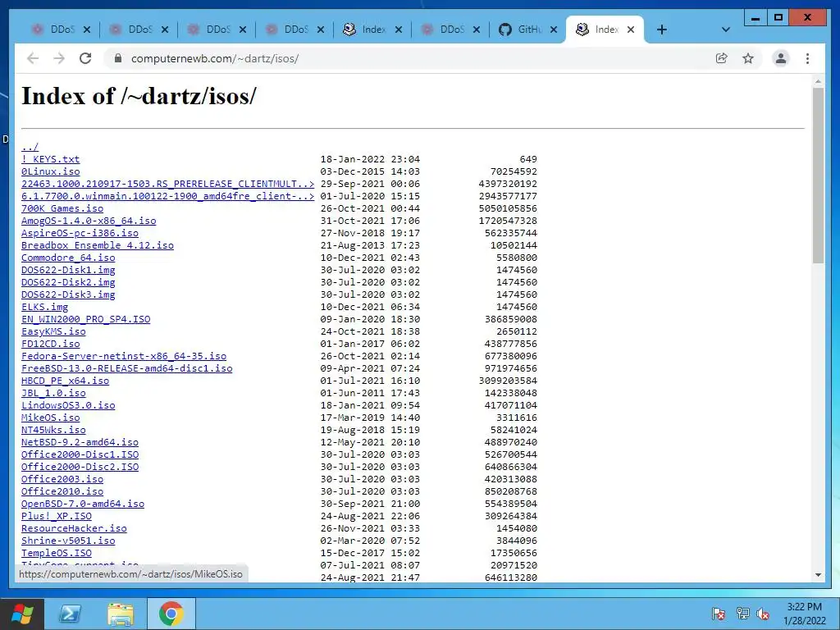
Task: Click the browser Forward arrow
Action: [x=59, y=58]
